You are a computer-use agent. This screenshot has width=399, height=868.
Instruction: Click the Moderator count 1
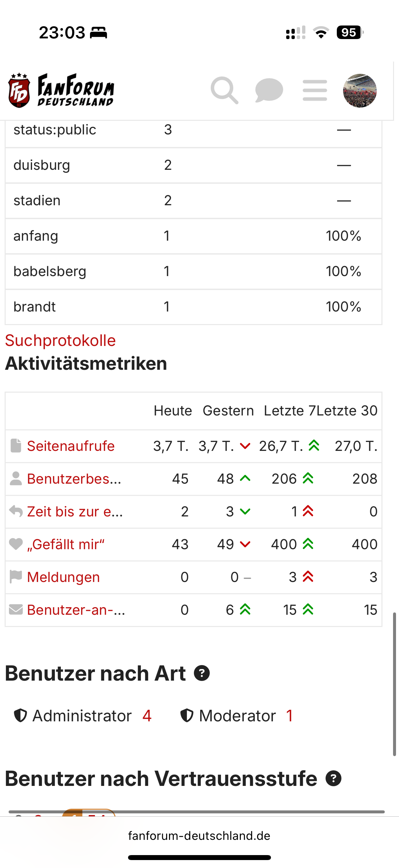289,715
